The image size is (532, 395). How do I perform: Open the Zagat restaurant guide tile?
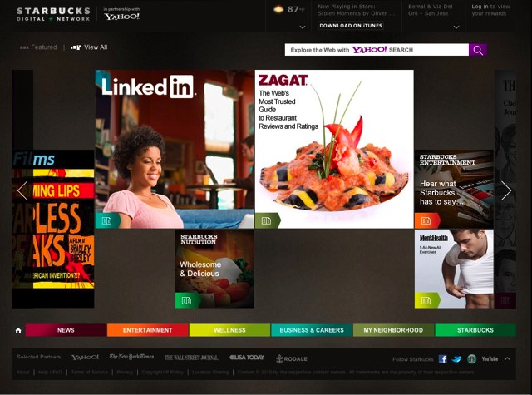point(334,149)
